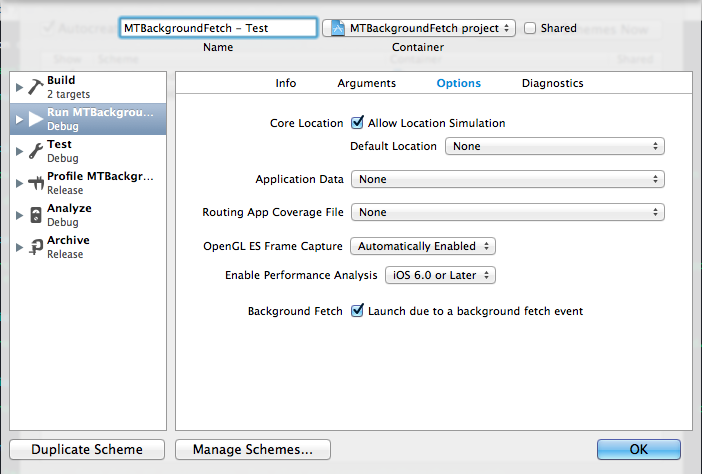Expand the Build disclosure triangle
The image size is (702, 474).
click(19, 87)
